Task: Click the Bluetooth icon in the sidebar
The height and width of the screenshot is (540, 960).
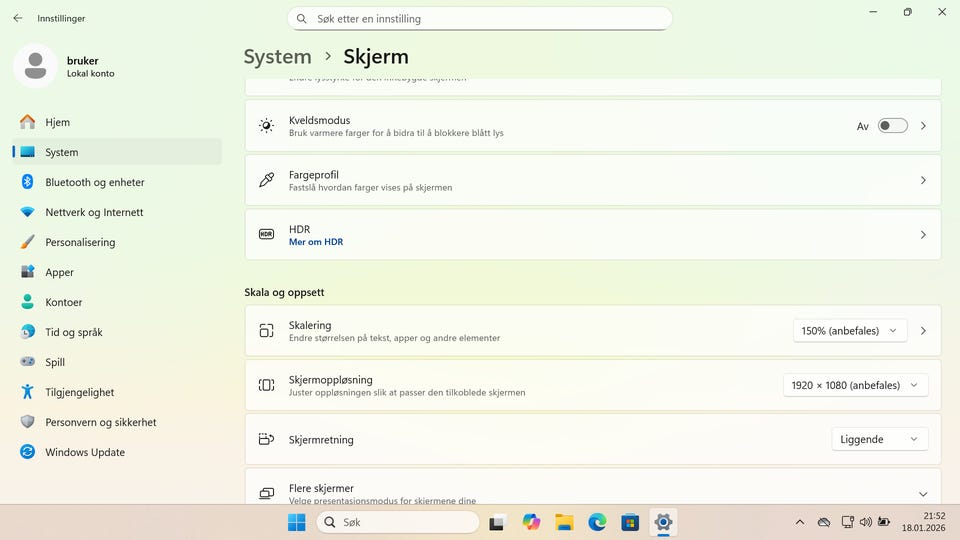Action: coord(28,182)
